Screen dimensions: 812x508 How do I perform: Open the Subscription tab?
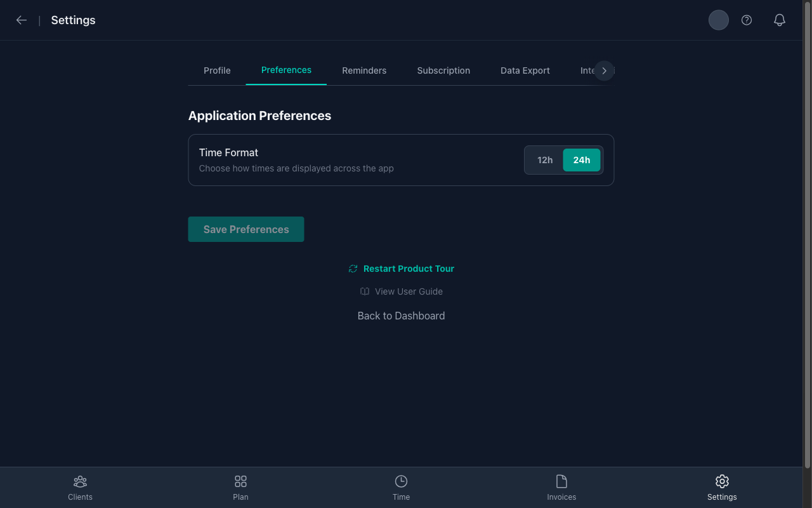point(443,70)
